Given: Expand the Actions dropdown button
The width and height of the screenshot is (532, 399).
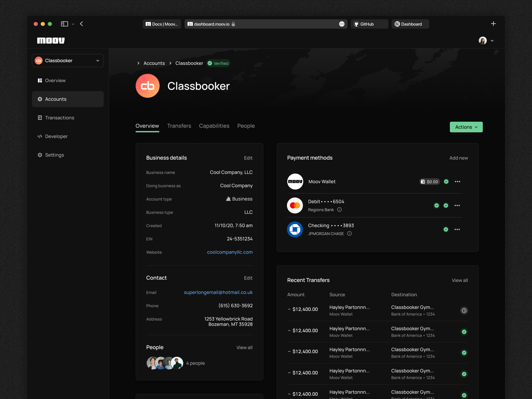Looking at the screenshot, I should click(x=466, y=127).
